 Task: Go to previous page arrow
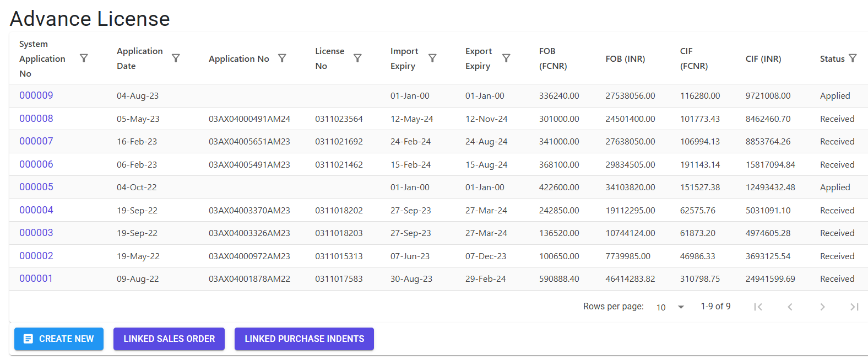pyautogui.click(x=790, y=307)
